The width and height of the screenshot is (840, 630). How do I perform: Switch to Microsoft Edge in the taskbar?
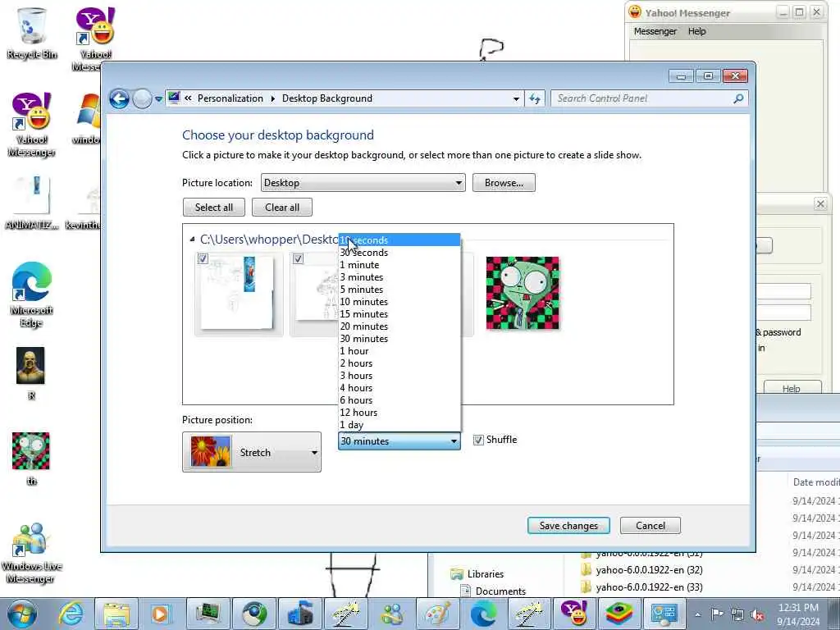tap(483, 614)
